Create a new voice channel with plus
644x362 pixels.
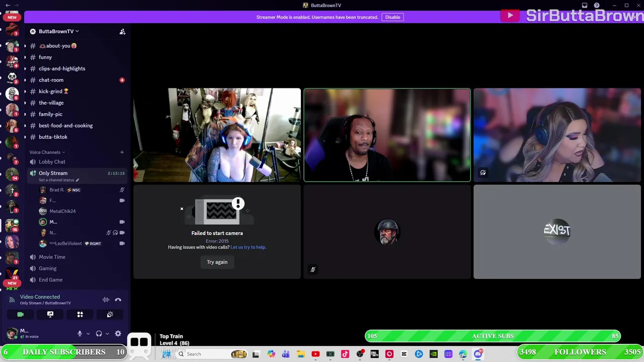(x=122, y=152)
